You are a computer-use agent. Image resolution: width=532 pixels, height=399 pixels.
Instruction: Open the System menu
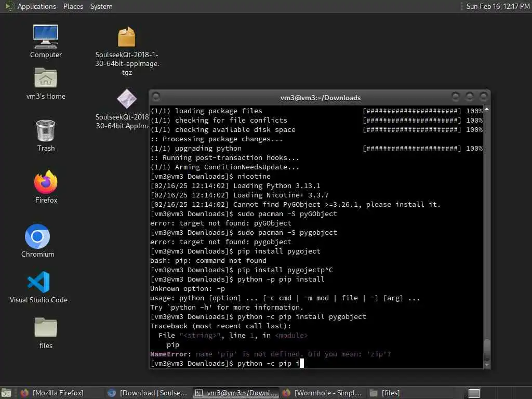pos(101,6)
